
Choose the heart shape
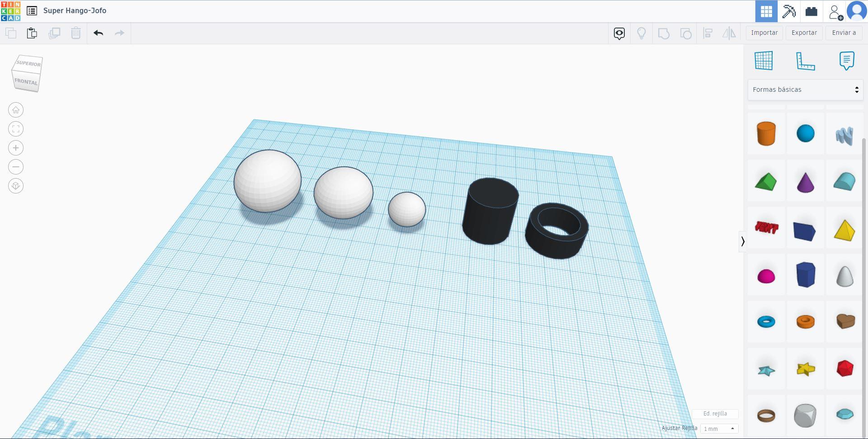point(845,321)
